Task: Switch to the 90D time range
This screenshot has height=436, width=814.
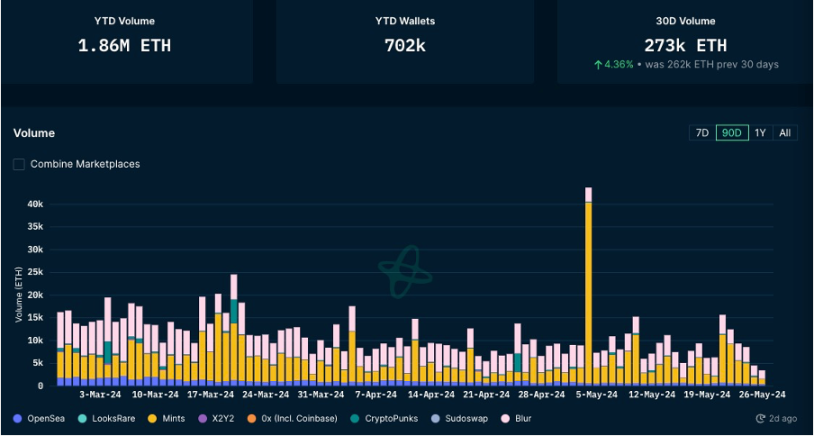Action: (731, 133)
